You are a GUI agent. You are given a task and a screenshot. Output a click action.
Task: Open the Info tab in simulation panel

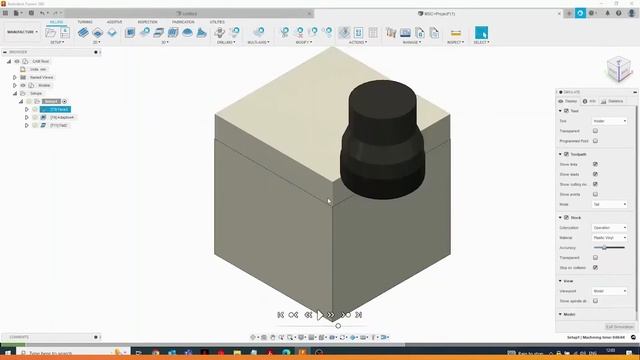pos(589,101)
